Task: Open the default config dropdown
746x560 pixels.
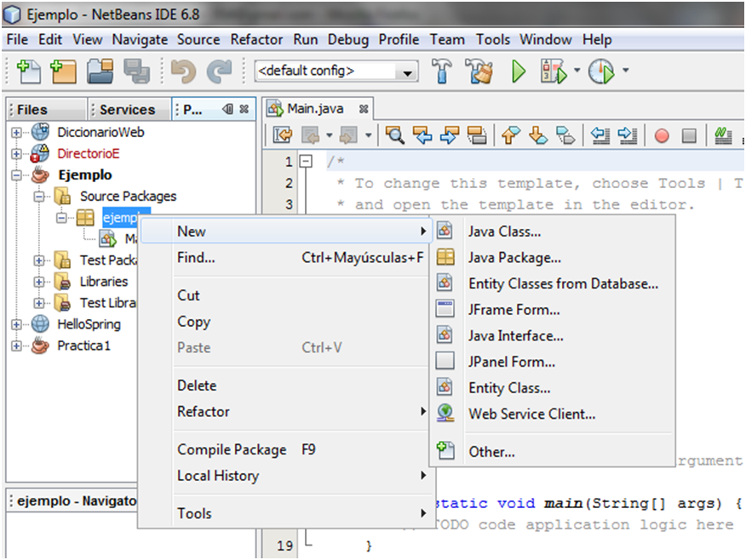Action: click(x=406, y=71)
